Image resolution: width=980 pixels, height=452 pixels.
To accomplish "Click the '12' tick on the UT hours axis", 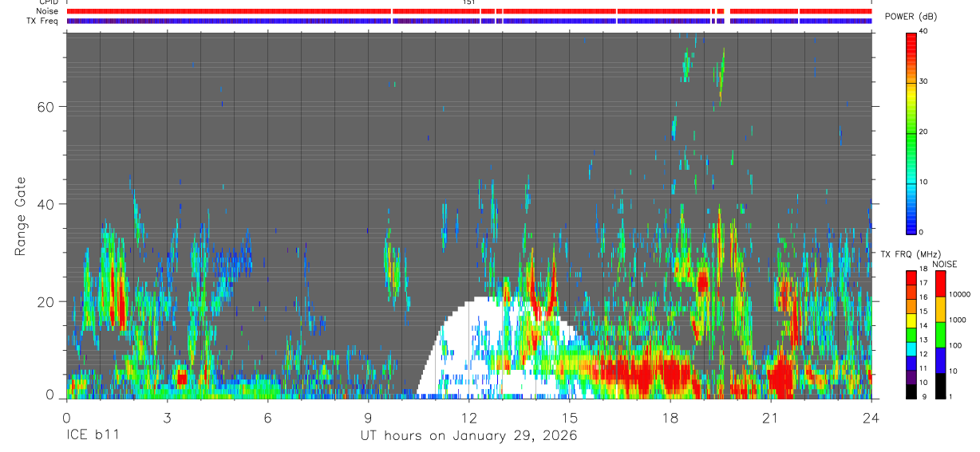I will [x=469, y=419].
